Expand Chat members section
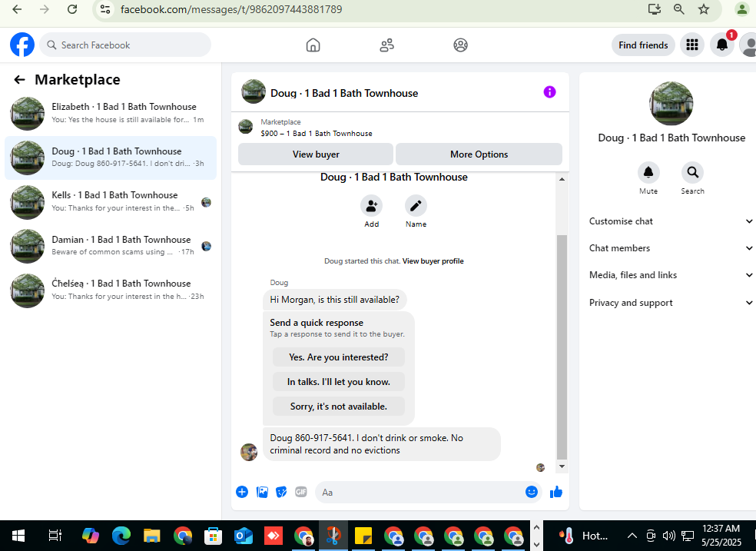 click(670, 248)
